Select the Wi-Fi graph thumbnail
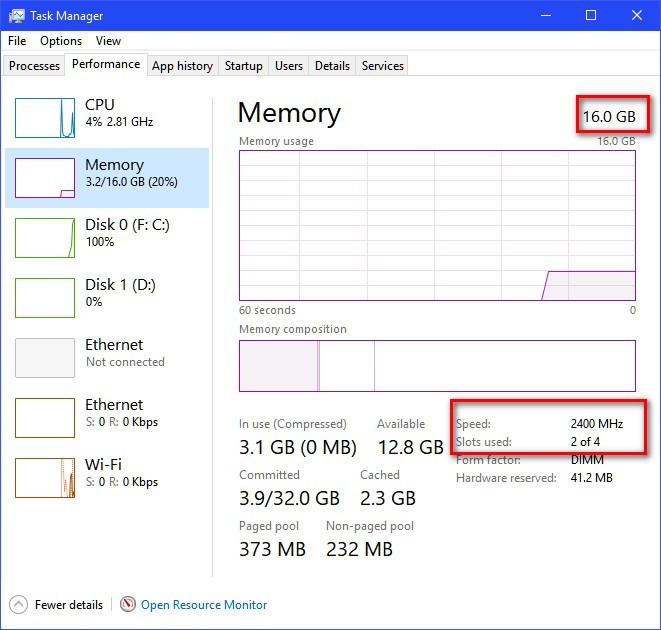Screen dimensions: 661x630 click(45, 478)
